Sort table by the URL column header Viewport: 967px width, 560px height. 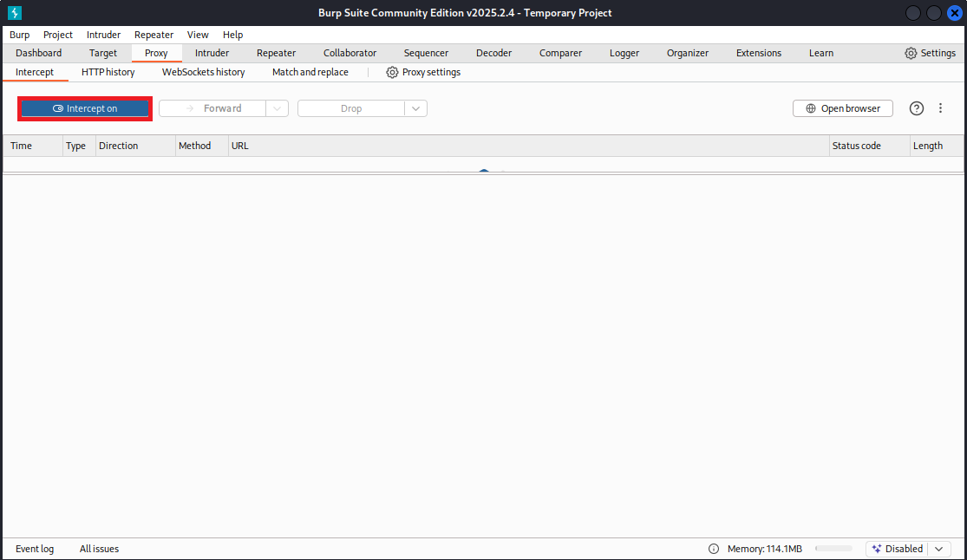click(x=240, y=146)
